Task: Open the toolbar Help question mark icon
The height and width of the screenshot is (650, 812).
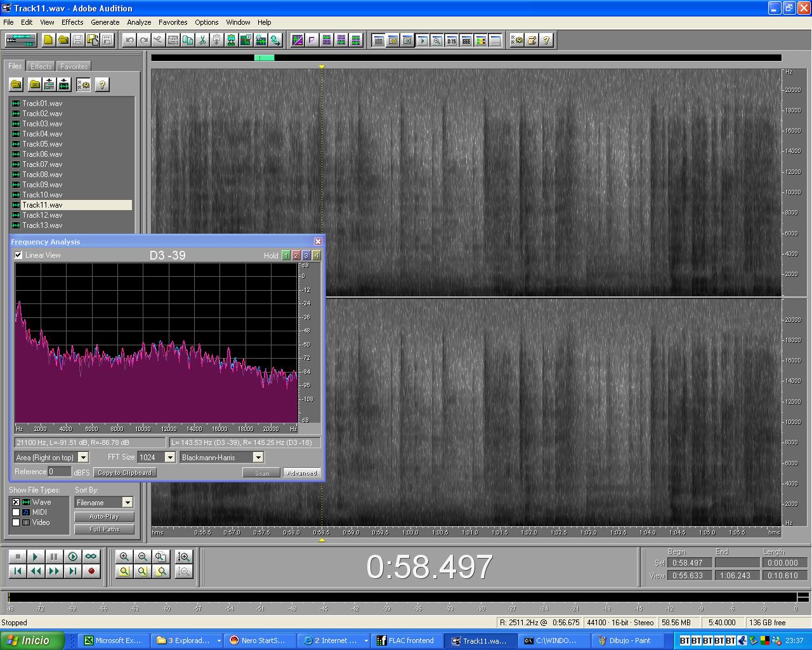Action: pyautogui.click(x=546, y=40)
